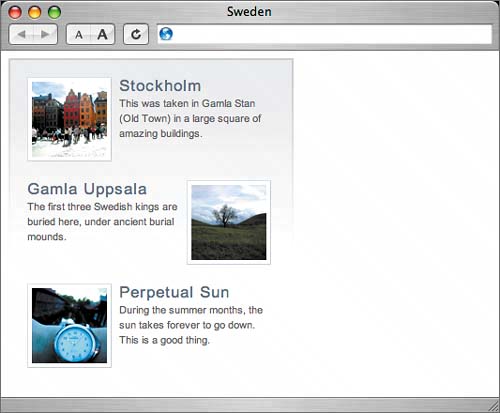Select the Gamla Uppsala heading
The height and width of the screenshot is (413, 500).
pyautogui.click(x=87, y=189)
